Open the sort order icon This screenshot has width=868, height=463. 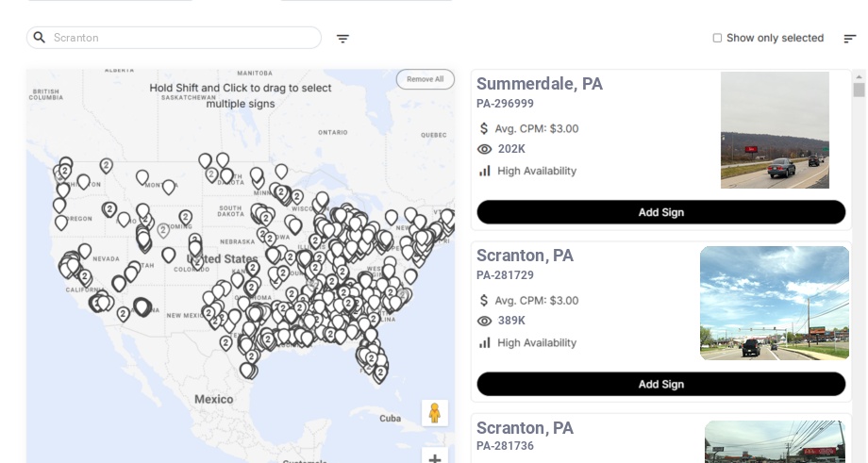850,38
